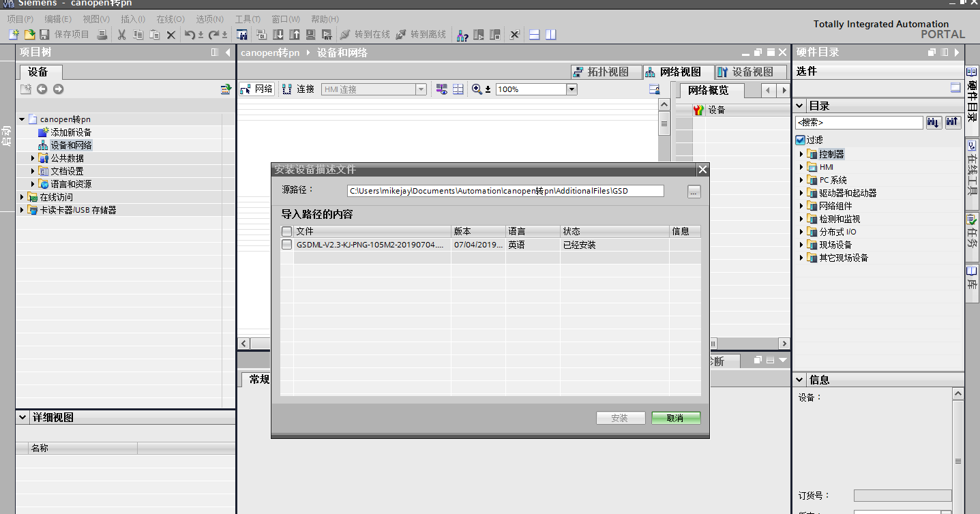Click the Cut scissors icon
Screen dimensions: 980x514
pos(122,34)
